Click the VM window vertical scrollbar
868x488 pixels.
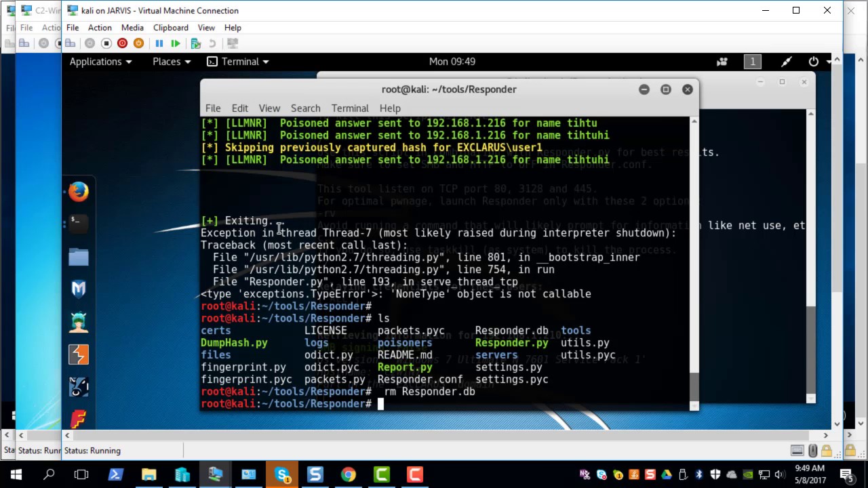(x=837, y=241)
